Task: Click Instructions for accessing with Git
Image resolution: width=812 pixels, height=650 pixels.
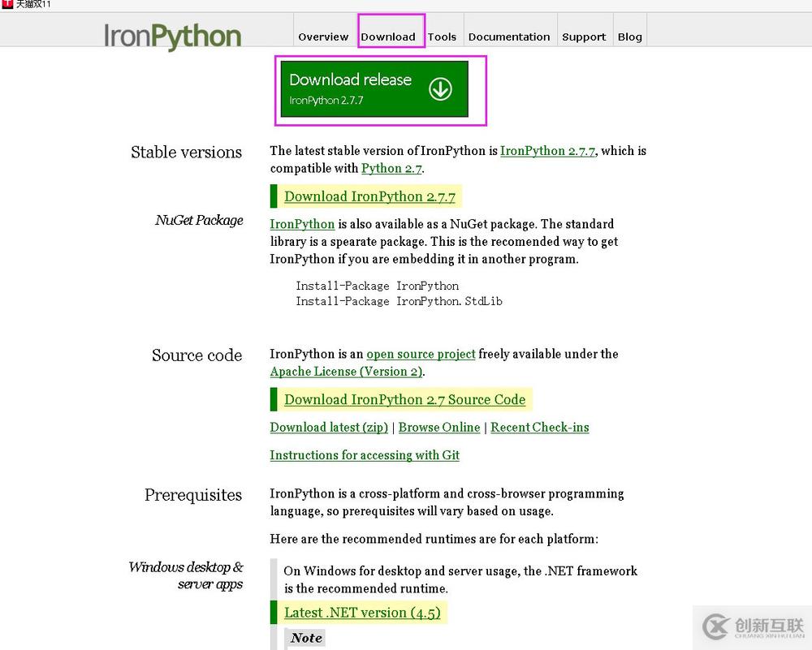Action: 364,455
